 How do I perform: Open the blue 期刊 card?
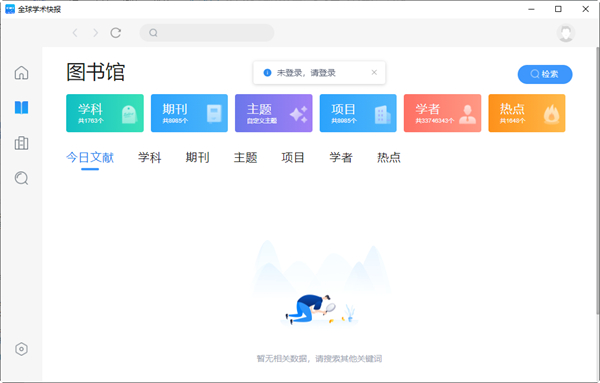pos(189,113)
